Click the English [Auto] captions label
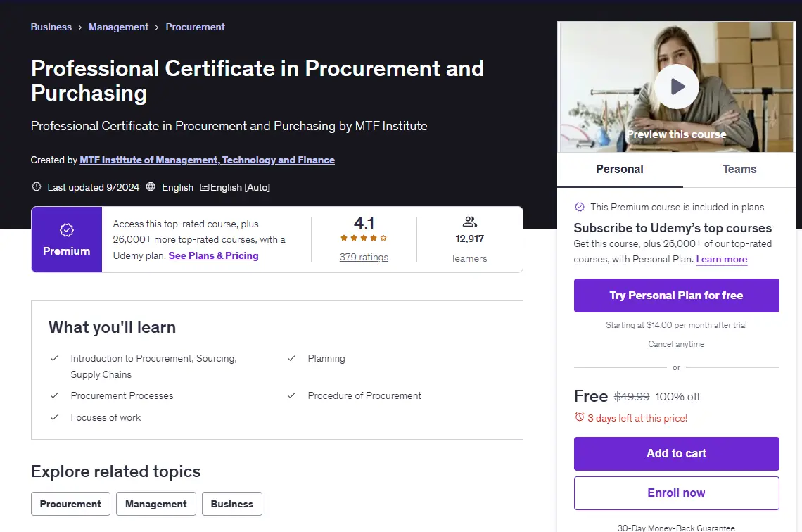The image size is (802, 532). pyautogui.click(x=241, y=187)
